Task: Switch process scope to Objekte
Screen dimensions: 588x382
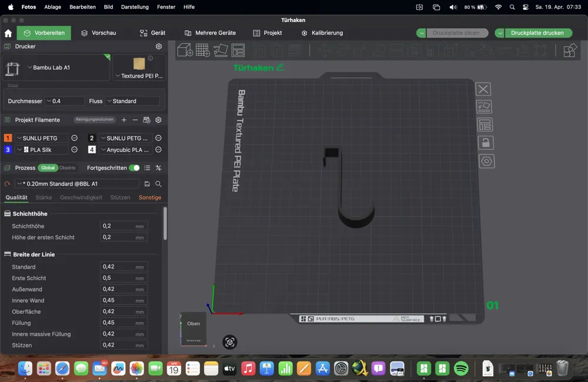Action: [x=68, y=168]
